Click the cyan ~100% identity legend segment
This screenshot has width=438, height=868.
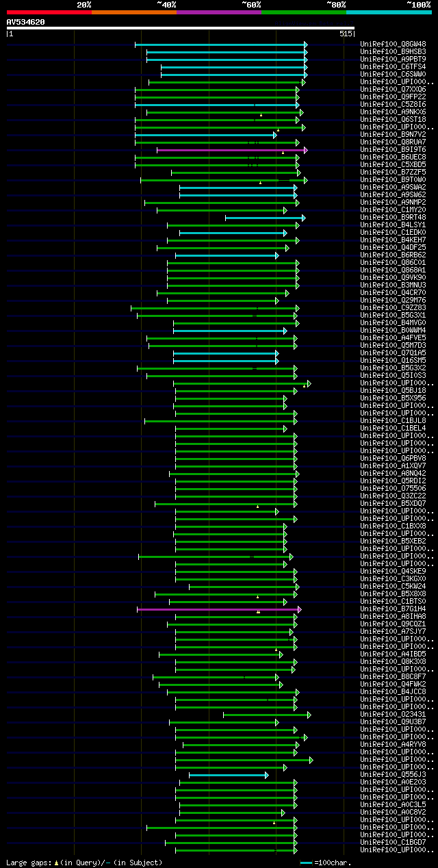(389, 12)
